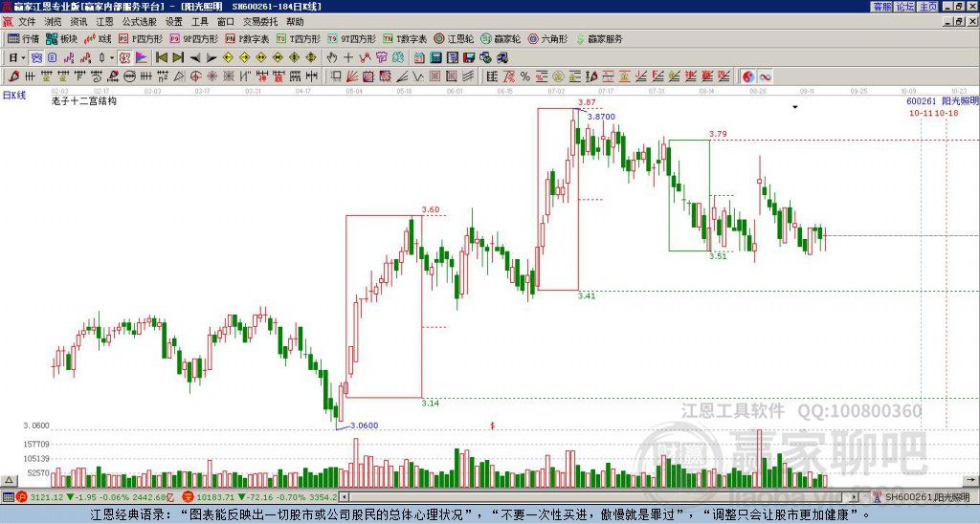Open the 帮助 menu
Viewport: 980px width, 524px height.
(295, 22)
